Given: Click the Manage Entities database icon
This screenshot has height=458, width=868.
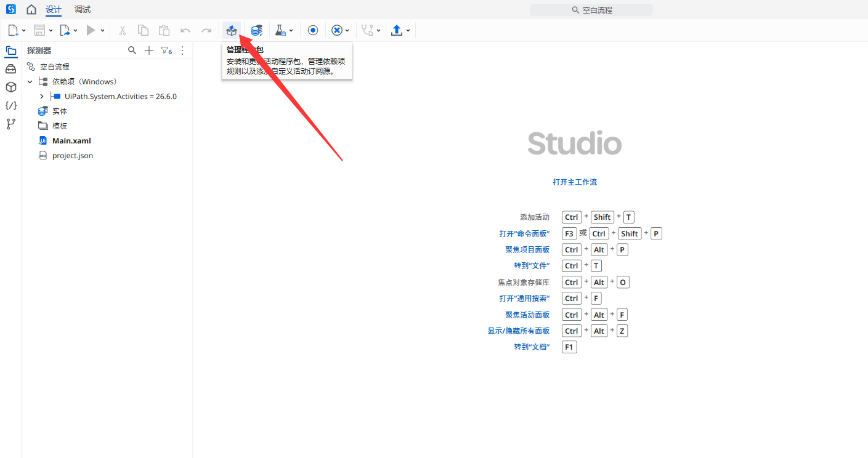Looking at the screenshot, I should [x=257, y=30].
